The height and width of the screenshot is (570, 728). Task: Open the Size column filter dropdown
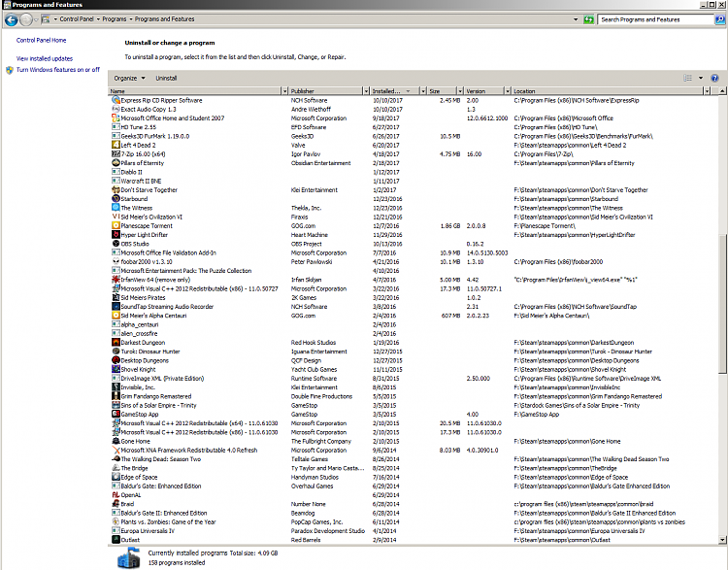(x=460, y=91)
